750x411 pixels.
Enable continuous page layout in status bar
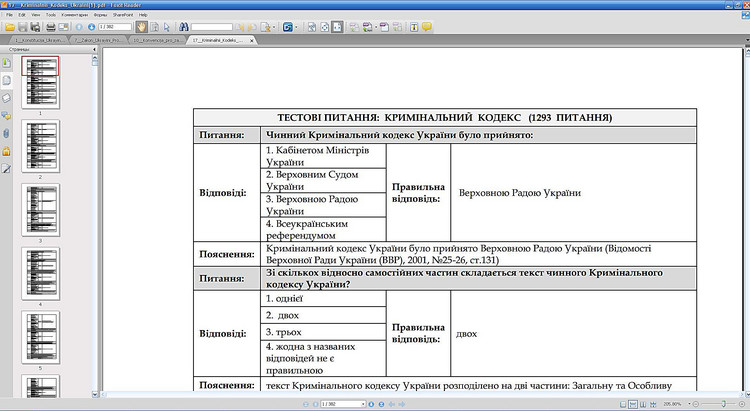(633, 404)
